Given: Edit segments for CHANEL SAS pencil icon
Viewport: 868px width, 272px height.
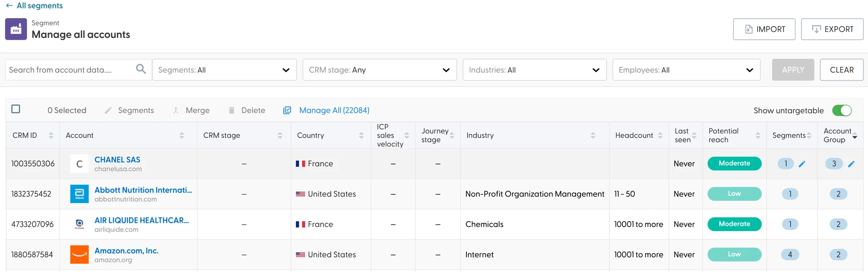Looking at the screenshot, I should pyautogui.click(x=802, y=164).
